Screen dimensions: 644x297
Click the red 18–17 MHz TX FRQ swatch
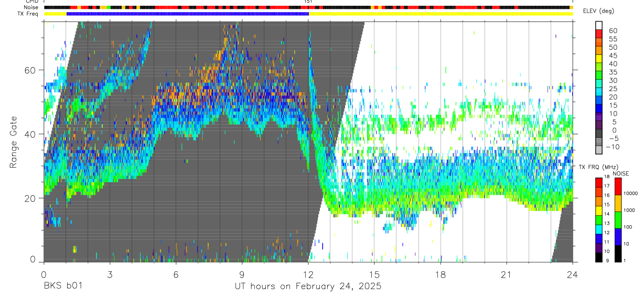tap(599, 182)
